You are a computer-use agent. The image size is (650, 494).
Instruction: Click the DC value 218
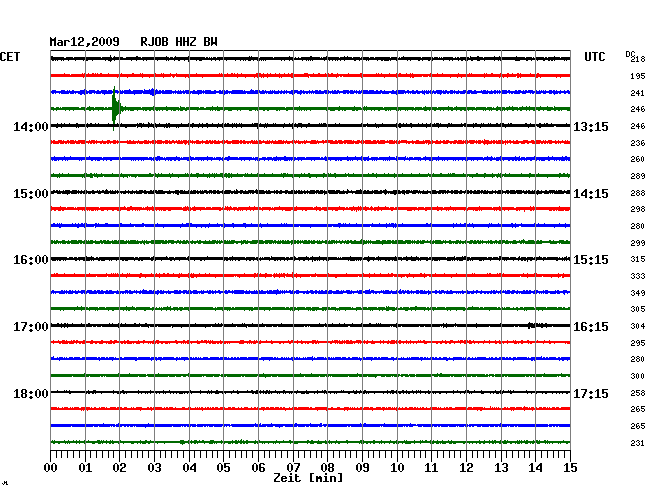(638, 59)
